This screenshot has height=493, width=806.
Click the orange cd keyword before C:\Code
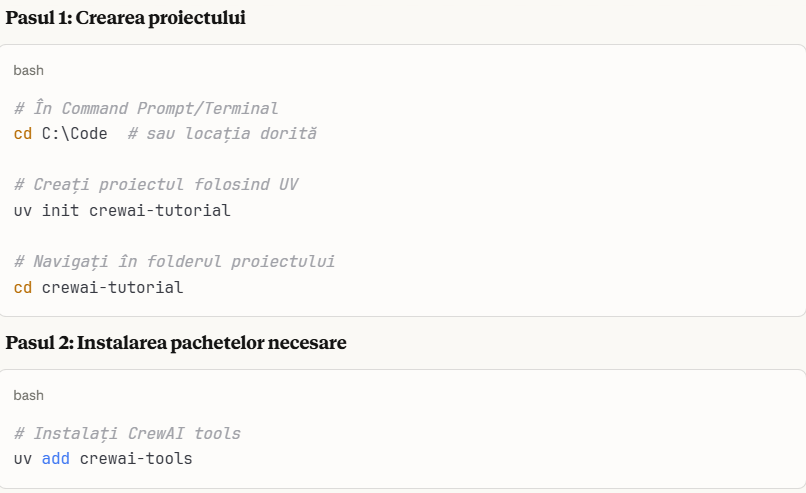point(23,133)
